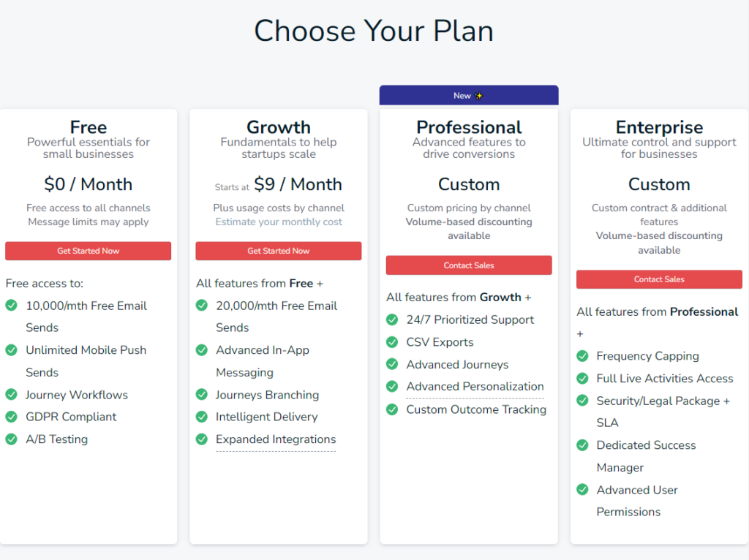Click the check icon beside Journey Workflows
The height and width of the screenshot is (560, 749).
12,394
